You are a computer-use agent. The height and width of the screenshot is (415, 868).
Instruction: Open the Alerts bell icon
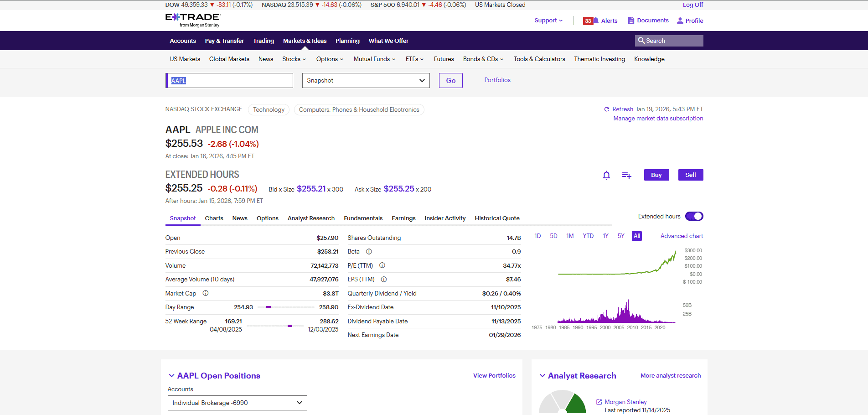[x=595, y=21]
